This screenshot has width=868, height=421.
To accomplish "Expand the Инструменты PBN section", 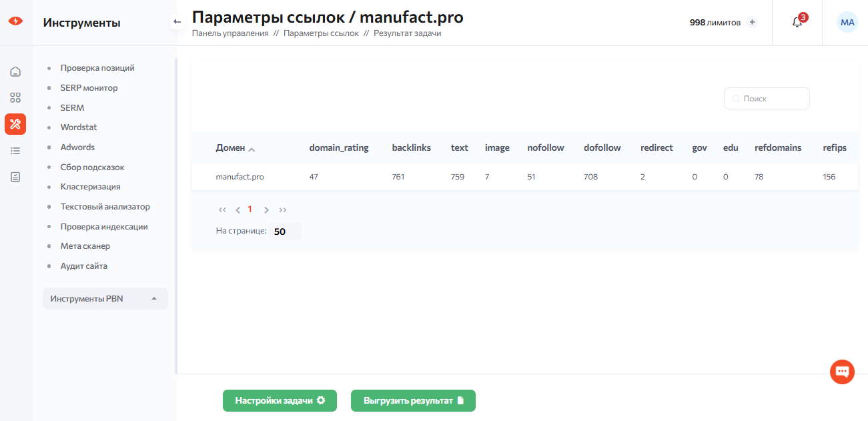I will [x=105, y=298].
